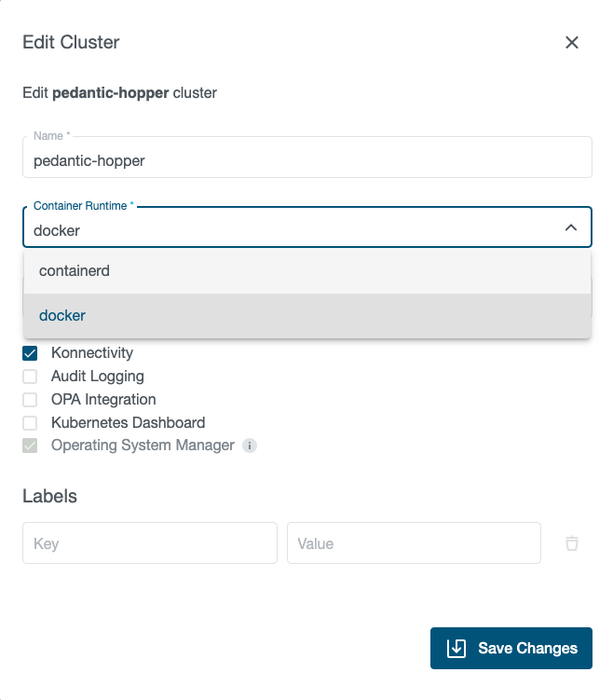Viewport: 613px width, 700px height.
Task: Click the Name field with pedantic-hopper
Action: pyautogui.click(x=307, y=160)
